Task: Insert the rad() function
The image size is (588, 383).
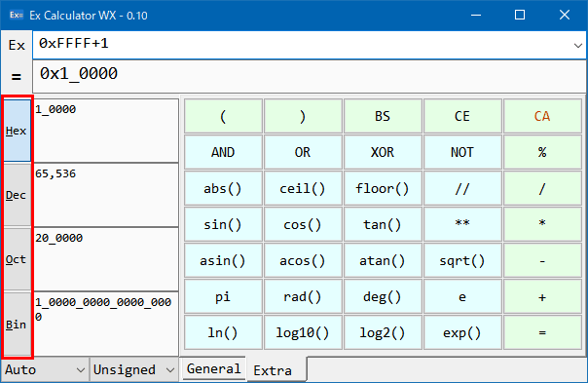Action: point(303,296)
